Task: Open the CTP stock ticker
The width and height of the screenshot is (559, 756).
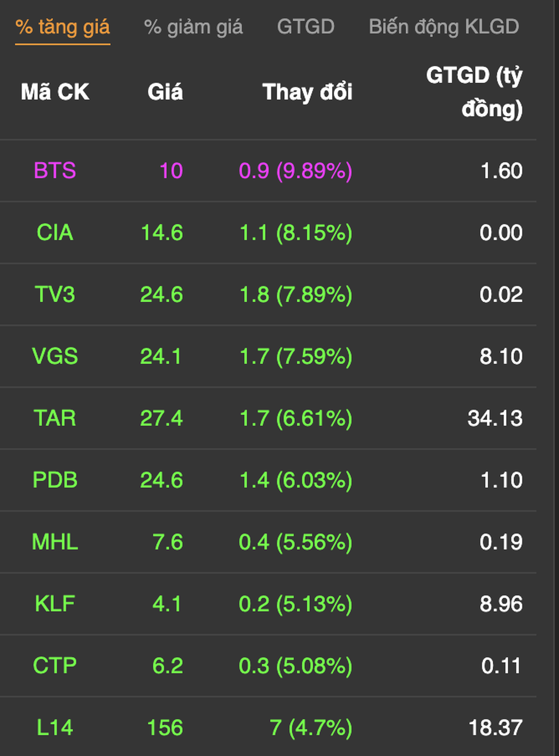Action: (x=55, y=666)
